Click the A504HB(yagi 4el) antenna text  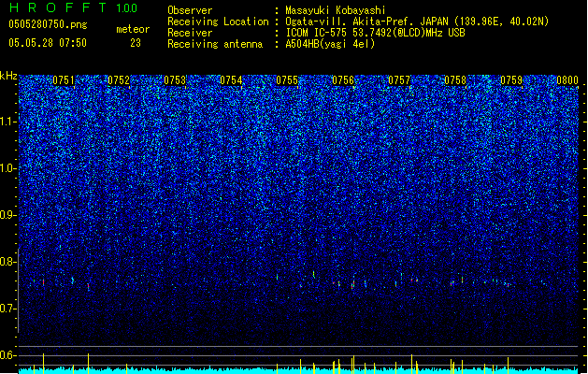(330, 44)
